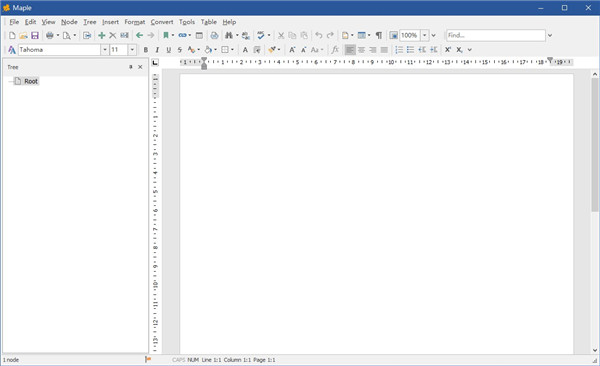Viewport: 600px width, 366px height.
Task: Click the Print icon
Action: [50, 36]
